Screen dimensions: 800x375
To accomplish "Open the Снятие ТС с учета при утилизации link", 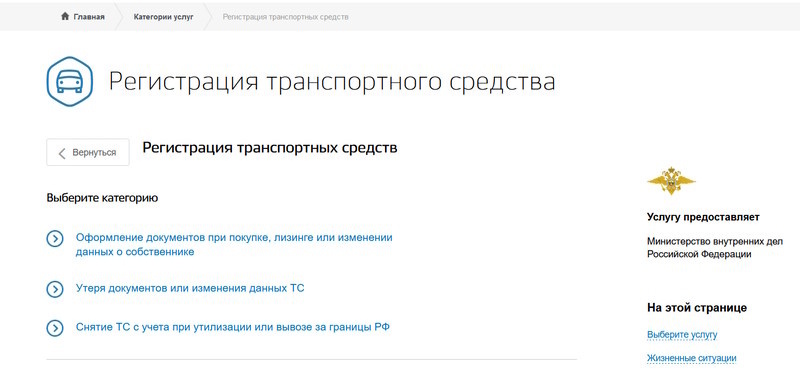I will click(233, 327).
